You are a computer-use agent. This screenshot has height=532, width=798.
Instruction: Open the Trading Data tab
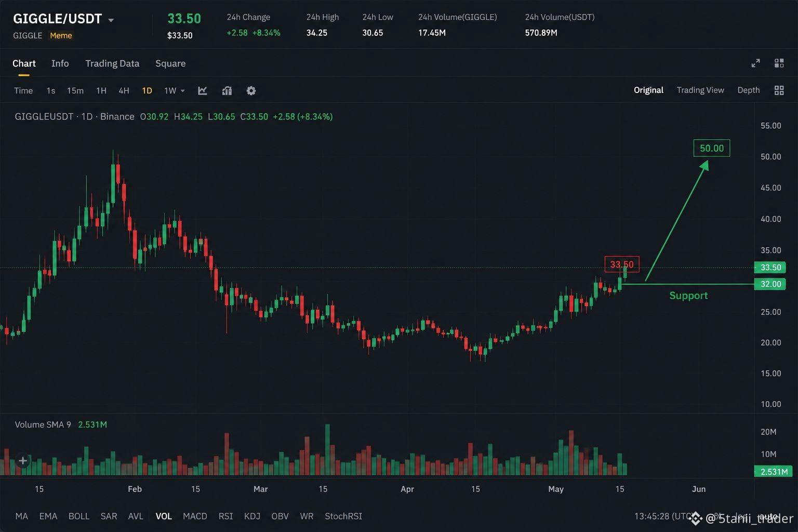(x=112, y=63)
